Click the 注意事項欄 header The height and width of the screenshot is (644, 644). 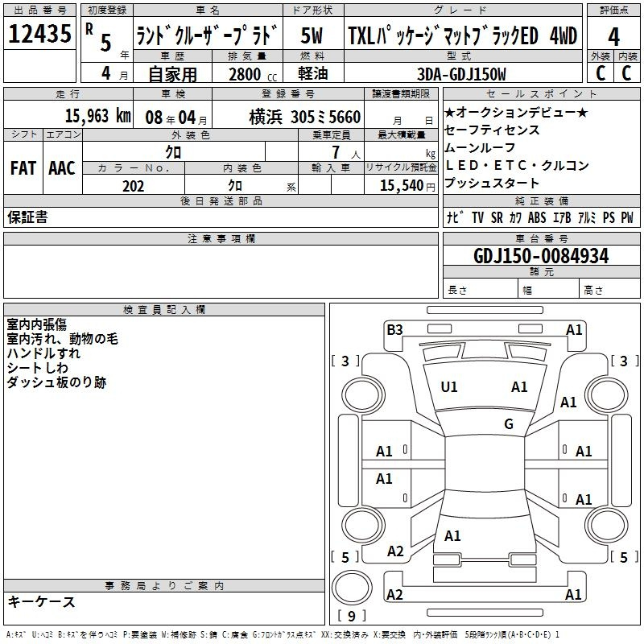(221, 238)
